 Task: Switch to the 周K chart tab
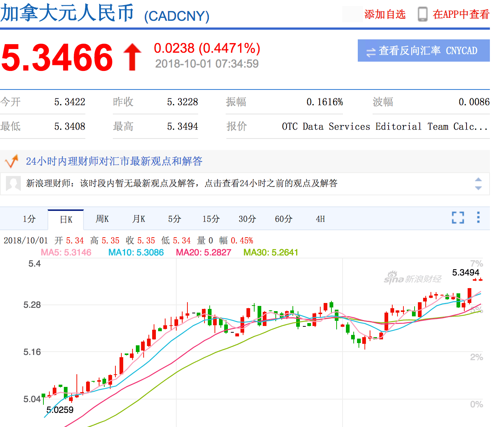click(x=102, y=219)
